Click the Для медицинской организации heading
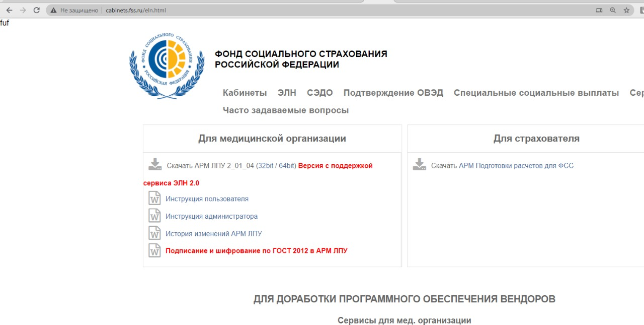Viewport: 644px width, 325px height. tap(272, 139)
